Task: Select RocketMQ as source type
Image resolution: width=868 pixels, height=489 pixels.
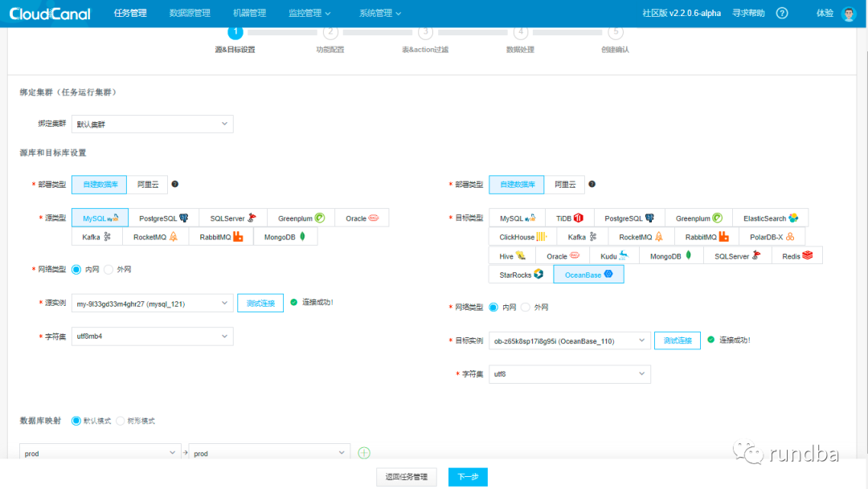Action: coord(155,237)
